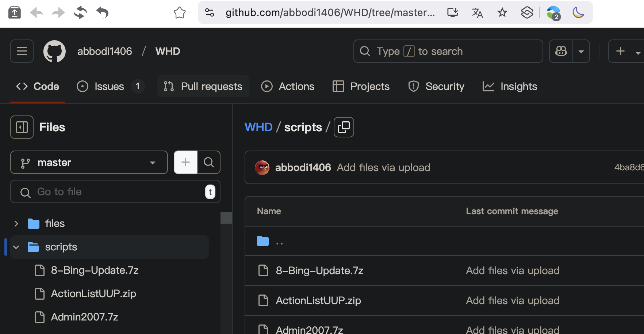Open commit hash 4ba8d6 link
The image size is (644, 334).
[629, 167]
